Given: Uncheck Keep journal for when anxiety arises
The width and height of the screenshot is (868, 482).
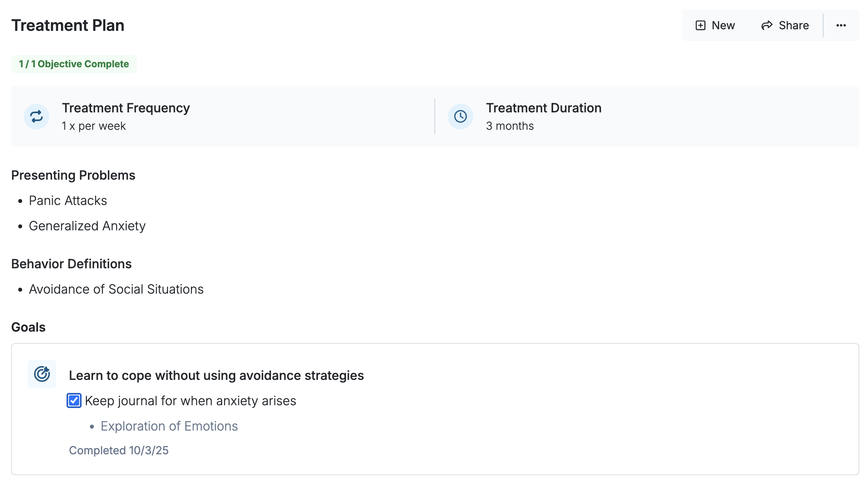Looking at the screenshot, I should 74,400.
